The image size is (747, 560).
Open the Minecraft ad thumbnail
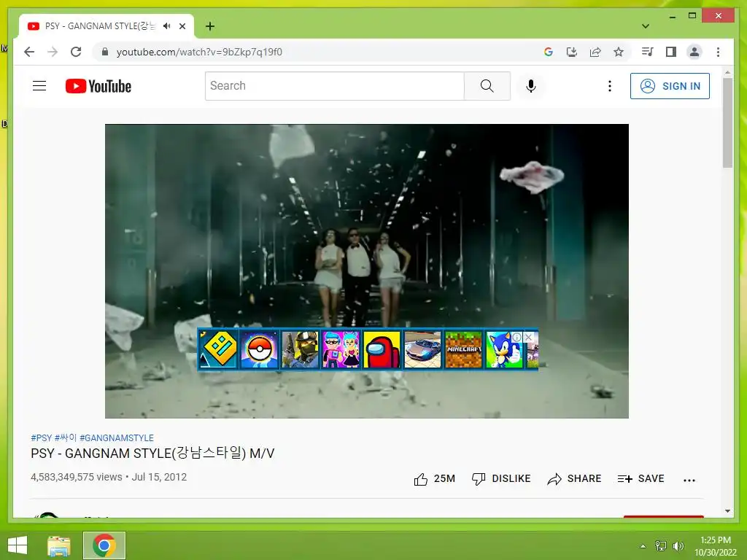point(463,349)
